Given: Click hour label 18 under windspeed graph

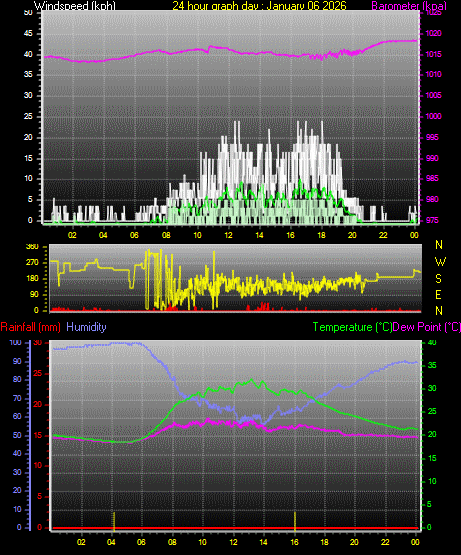Looking at the screenshot, I should click(321, 235).
